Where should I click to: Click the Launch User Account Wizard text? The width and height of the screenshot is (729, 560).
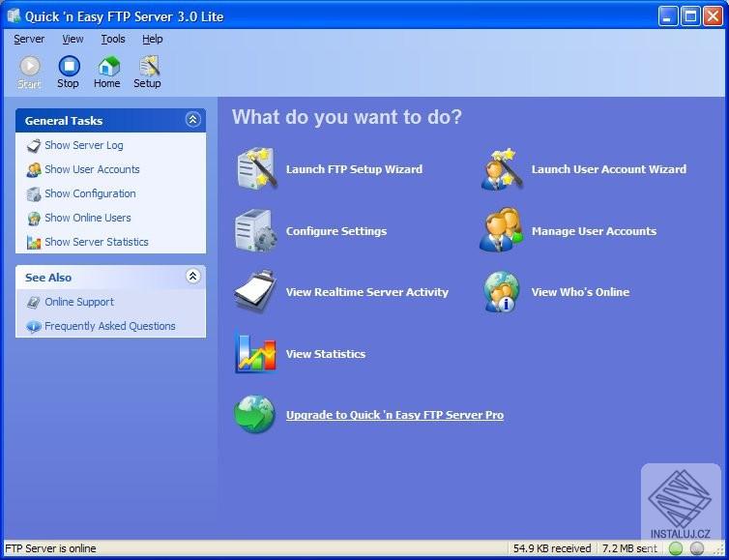tap(608, 169)
